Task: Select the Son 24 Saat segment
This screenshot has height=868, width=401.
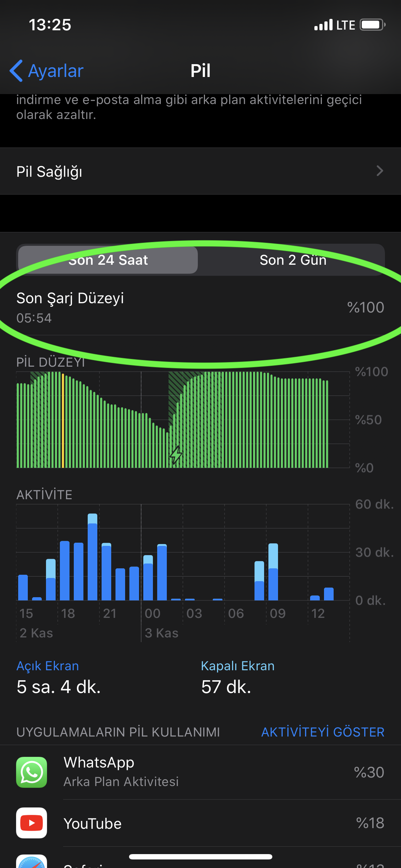Action: tap(108, 260)
